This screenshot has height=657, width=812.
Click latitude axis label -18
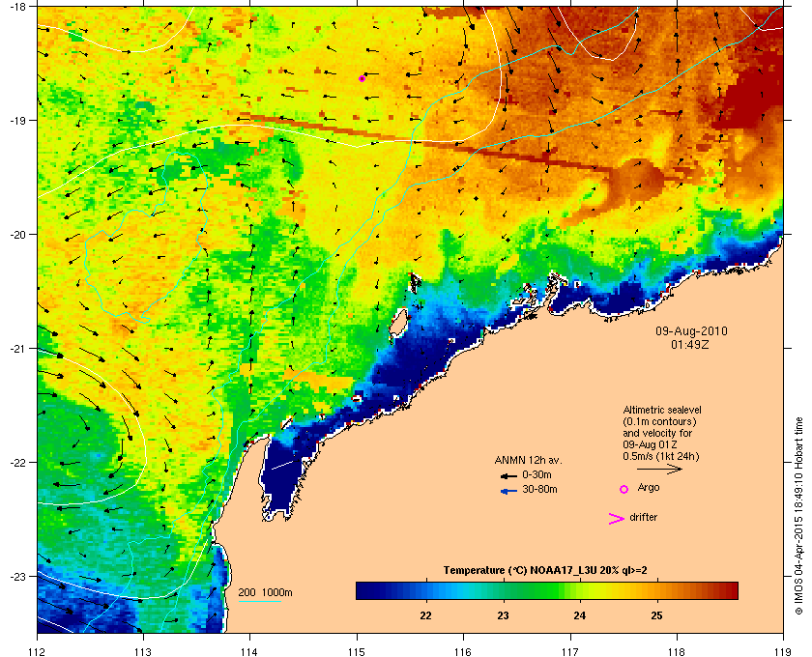(x=16, y=6)
